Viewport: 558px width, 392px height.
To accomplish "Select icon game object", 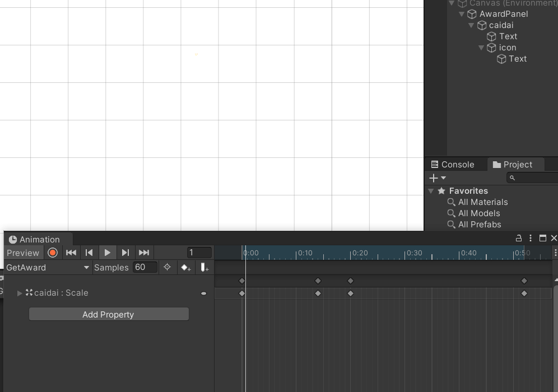I will click(x=508, y=48).
